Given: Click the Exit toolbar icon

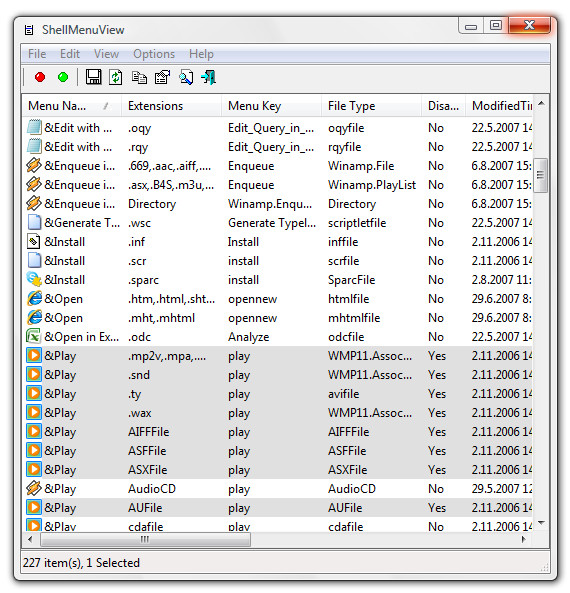Looking at the screenshot, I should click(x=208, y=78).
